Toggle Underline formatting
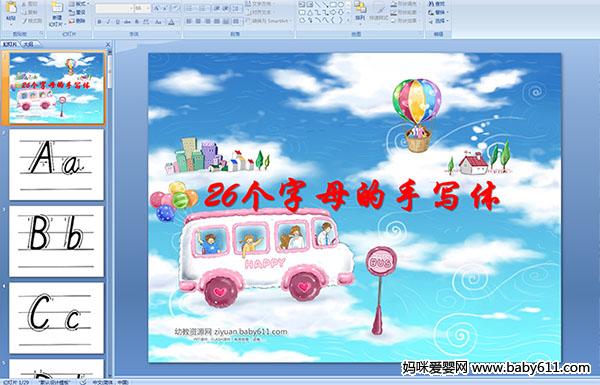The image size is (600, 385). [117, 22]
